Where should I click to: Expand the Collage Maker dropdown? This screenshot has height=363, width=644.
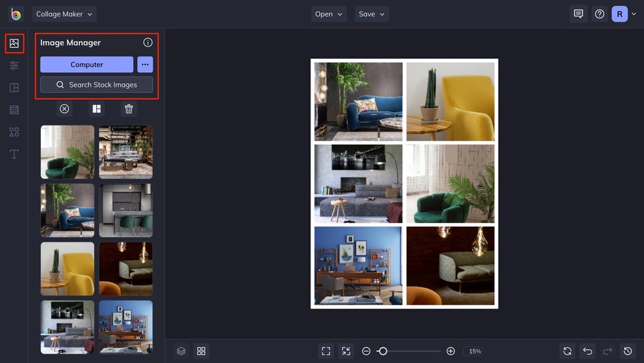point(64,14)
